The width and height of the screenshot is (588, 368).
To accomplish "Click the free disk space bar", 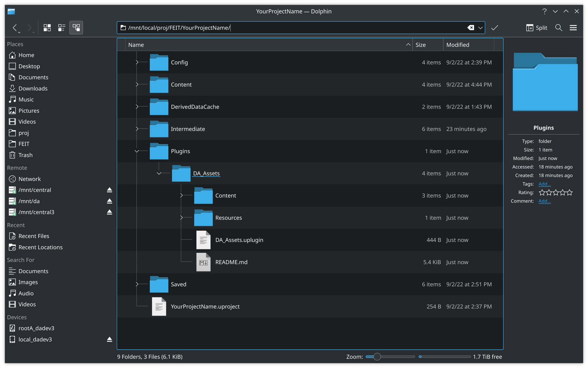I will pos(445,357).
